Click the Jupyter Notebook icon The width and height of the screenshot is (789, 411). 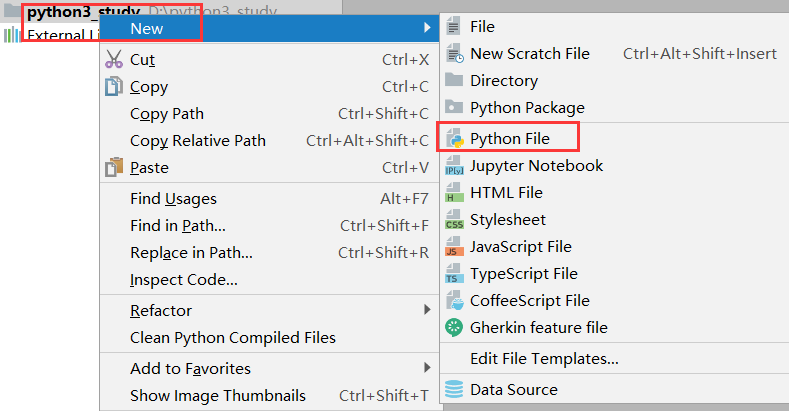click(455, 166)
